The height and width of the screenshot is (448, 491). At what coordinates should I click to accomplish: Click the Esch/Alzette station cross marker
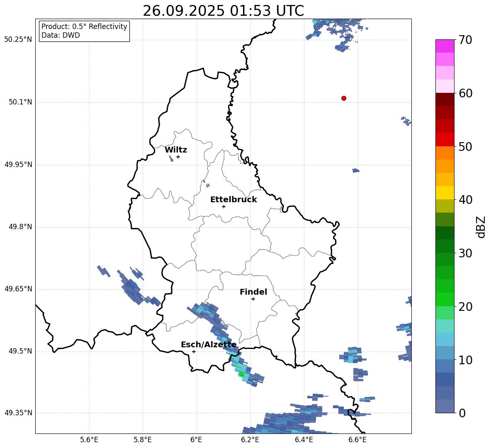[x=194, y=351]
